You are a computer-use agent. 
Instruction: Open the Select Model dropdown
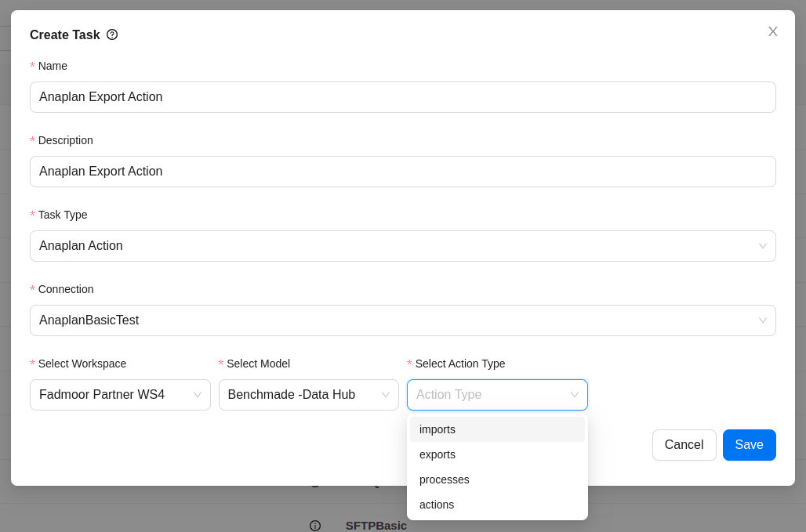(x=308, y=395)
